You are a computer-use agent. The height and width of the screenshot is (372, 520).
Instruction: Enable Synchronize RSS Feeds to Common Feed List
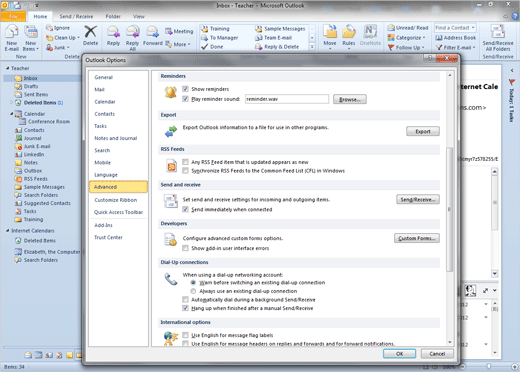point(186,171)
